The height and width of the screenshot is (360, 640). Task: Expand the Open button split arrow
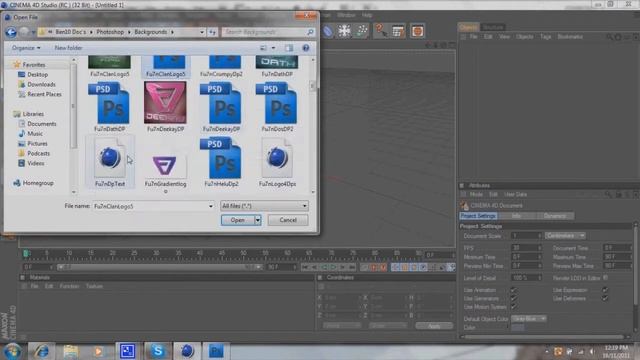[258, 220]
